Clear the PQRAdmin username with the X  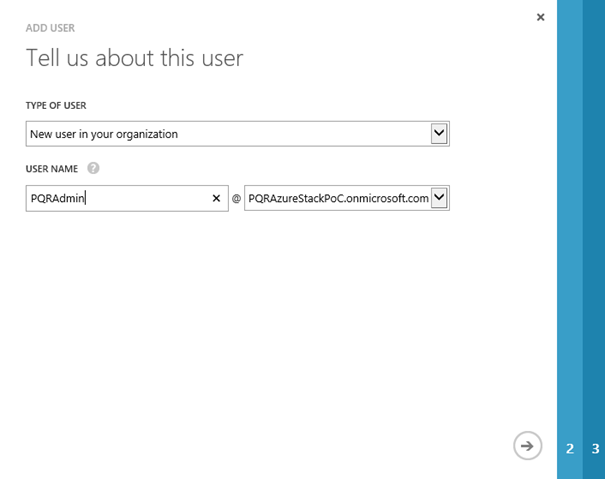pos(216,199)
